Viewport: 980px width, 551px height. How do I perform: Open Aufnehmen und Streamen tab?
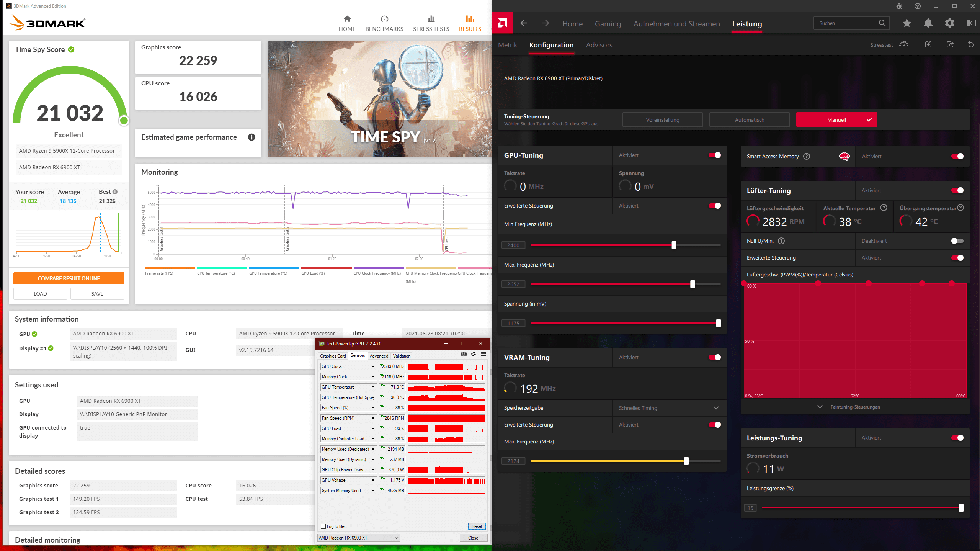(676, 24)
